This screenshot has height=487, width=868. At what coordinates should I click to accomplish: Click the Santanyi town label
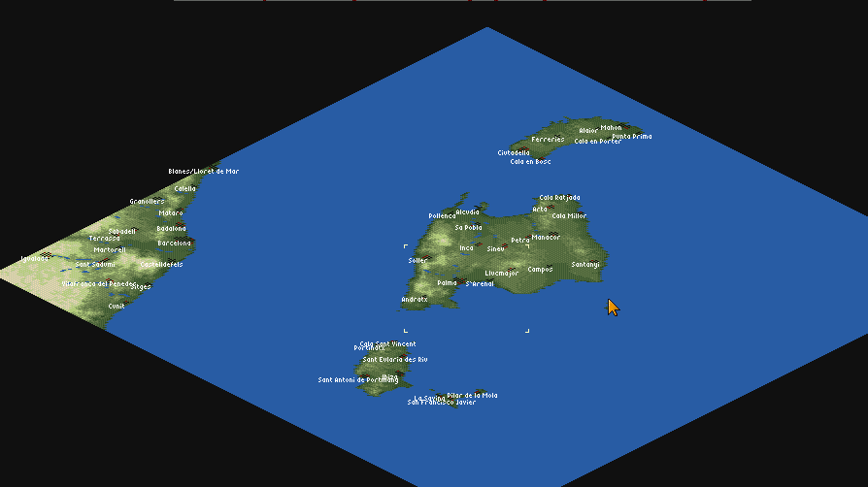click(x=585, y=264)
